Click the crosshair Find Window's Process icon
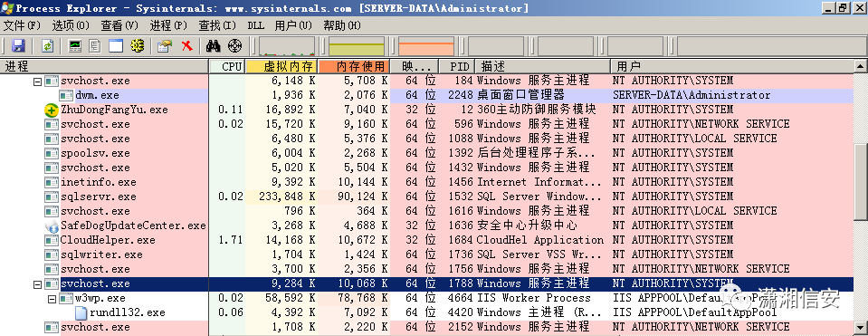Image resolution: width=868 pixels, height=336 pixels. 235,46
